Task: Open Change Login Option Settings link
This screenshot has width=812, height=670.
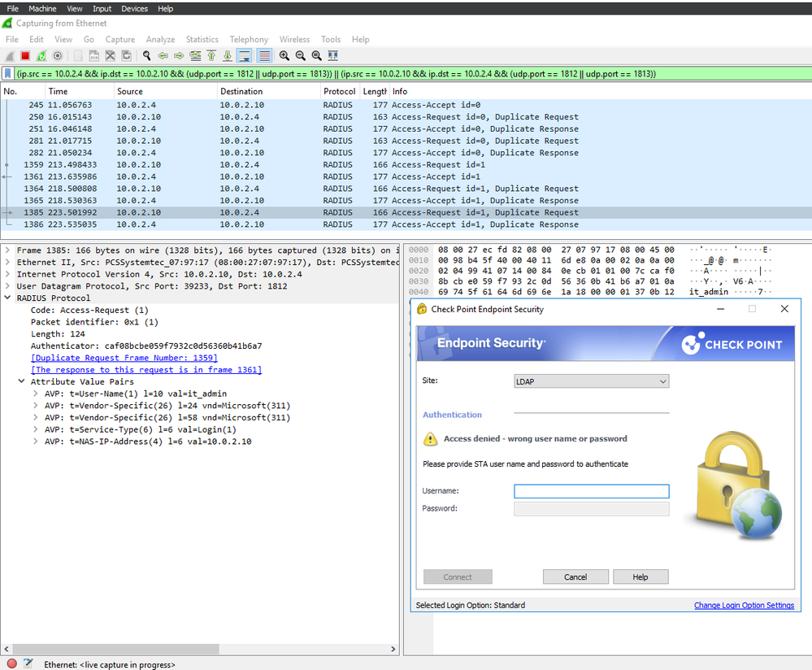Action: click(x=743, y=606)
